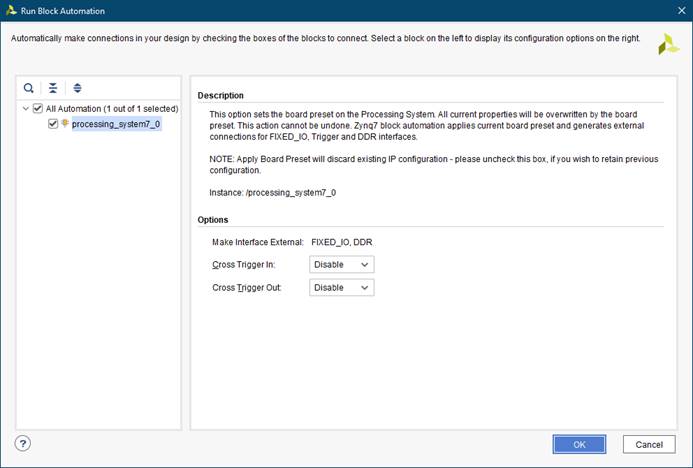Open the Cross Trigger In dropdown
693x468 pixels.
[341, 265]
